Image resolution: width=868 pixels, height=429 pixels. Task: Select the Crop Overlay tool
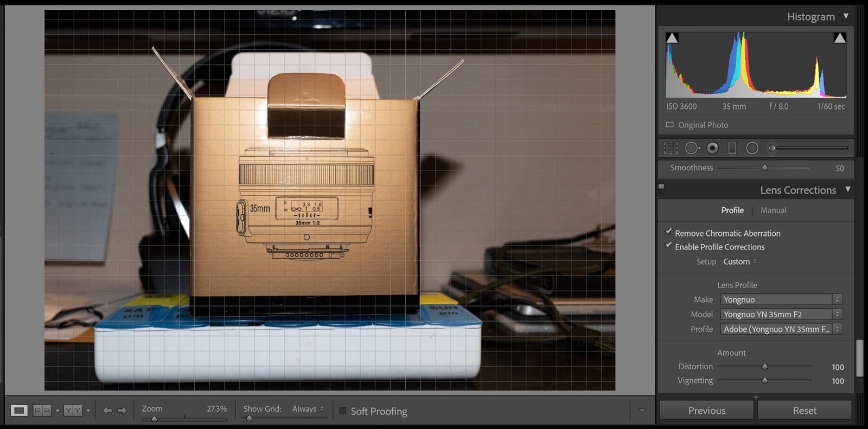671,148
